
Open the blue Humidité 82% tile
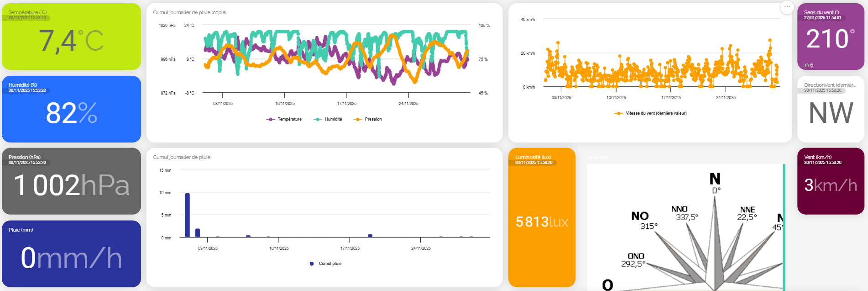coord(71,109)
